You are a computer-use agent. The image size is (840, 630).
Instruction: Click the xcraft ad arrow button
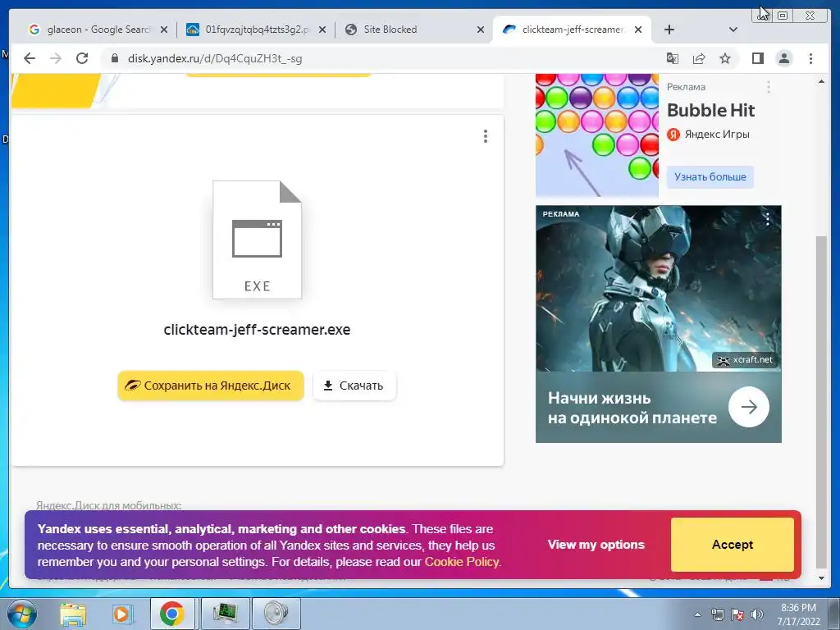pyautogui.click(x=748, y=407)
